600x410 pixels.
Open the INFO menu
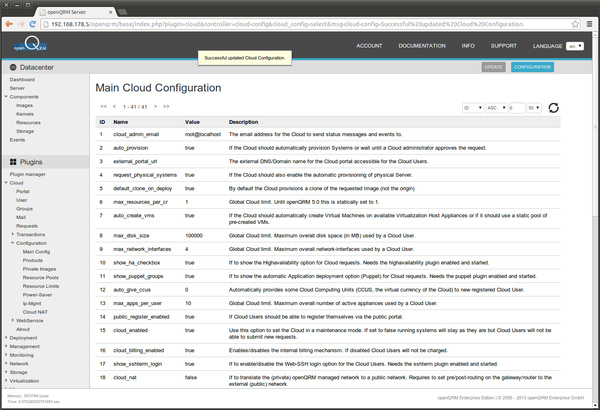[468, 46]
